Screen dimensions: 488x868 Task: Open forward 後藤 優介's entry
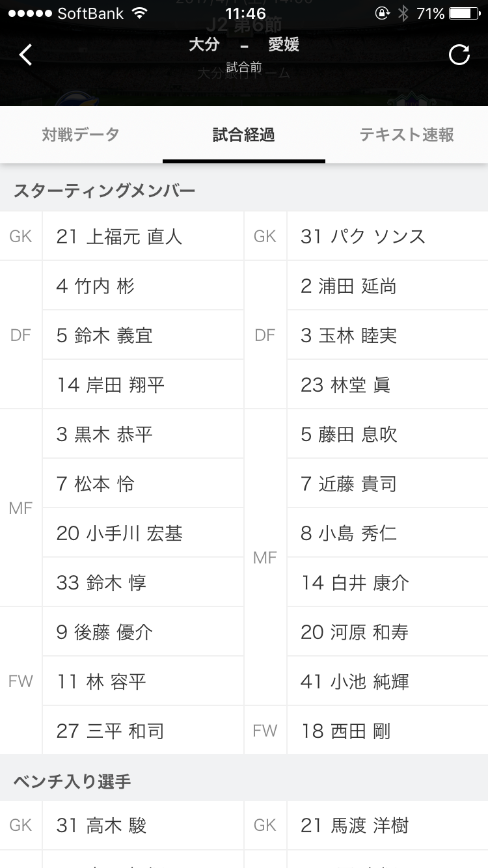pos(104,632)
